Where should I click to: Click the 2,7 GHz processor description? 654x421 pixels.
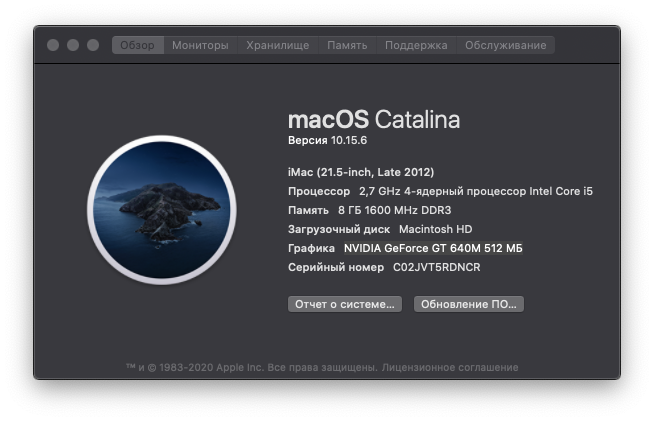point(476,192)
